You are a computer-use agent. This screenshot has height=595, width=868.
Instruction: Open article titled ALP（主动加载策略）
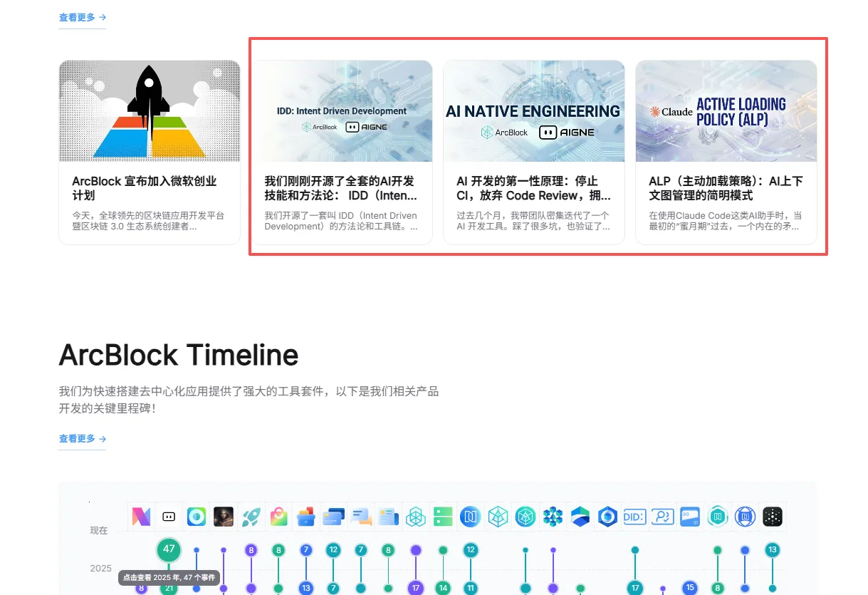coord(726,188)
